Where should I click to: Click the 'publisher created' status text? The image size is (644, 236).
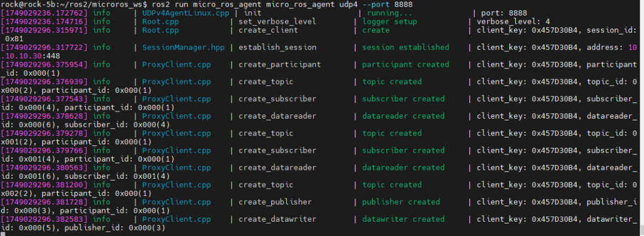(x=401, y=201)
